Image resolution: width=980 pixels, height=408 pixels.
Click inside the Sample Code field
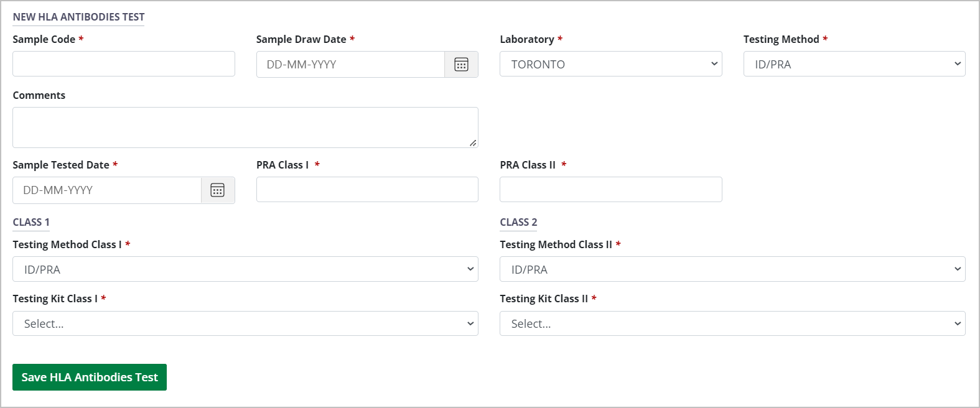[123, 63]
